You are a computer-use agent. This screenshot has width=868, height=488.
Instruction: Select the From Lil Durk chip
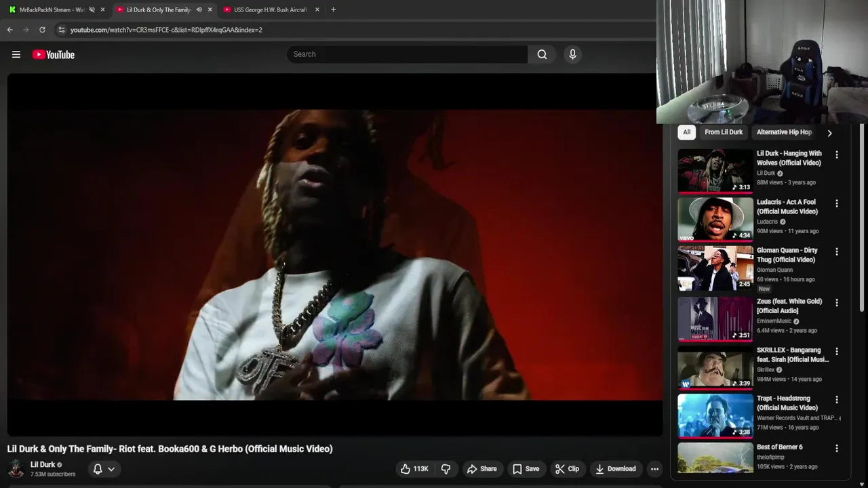724,132
